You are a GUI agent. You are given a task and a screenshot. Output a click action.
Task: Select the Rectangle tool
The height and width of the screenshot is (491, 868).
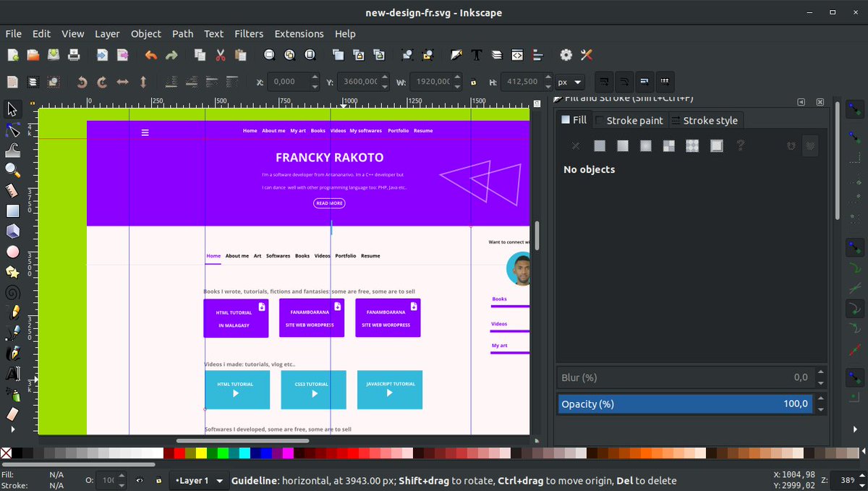12,210
